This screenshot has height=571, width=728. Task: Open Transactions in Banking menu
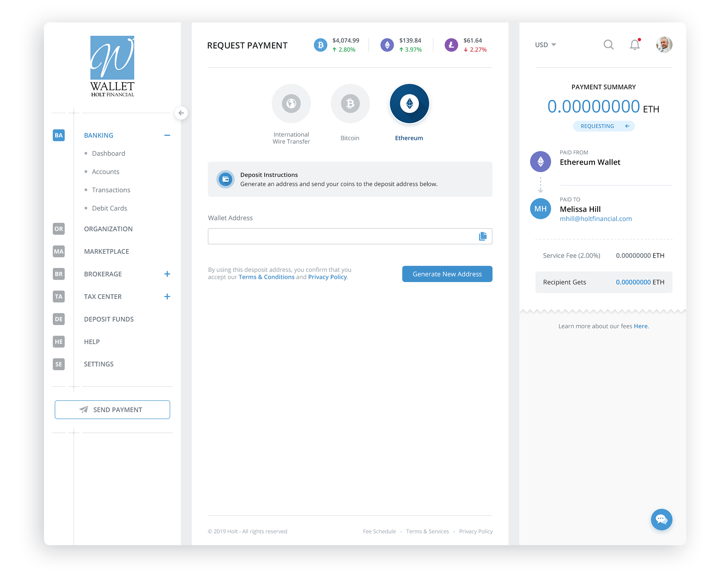[111, 190]
